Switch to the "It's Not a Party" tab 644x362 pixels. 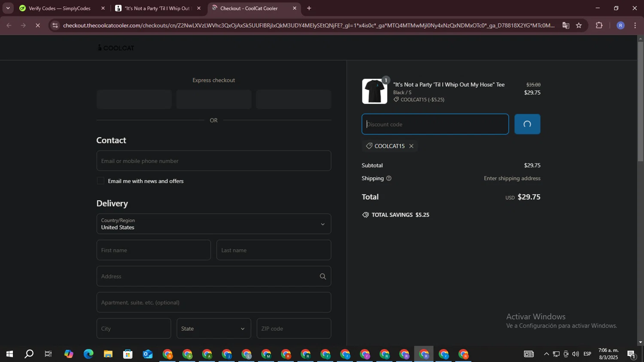click(x=157, y=9)
